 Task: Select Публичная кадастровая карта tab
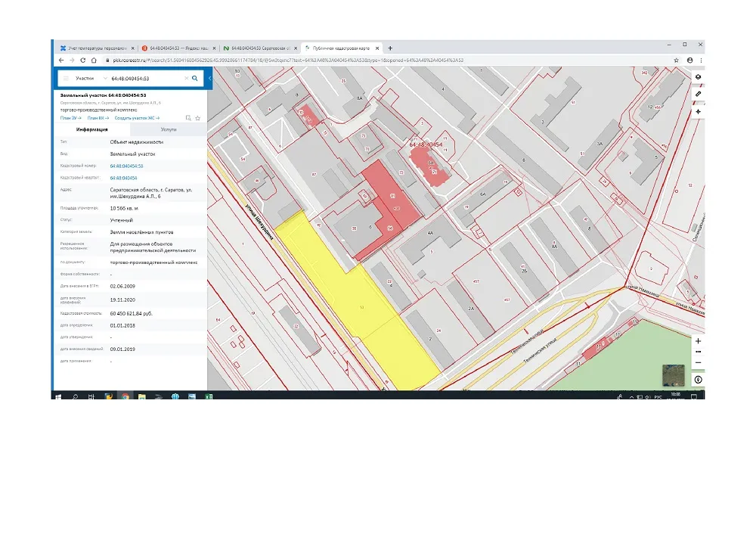click(342, 48)
